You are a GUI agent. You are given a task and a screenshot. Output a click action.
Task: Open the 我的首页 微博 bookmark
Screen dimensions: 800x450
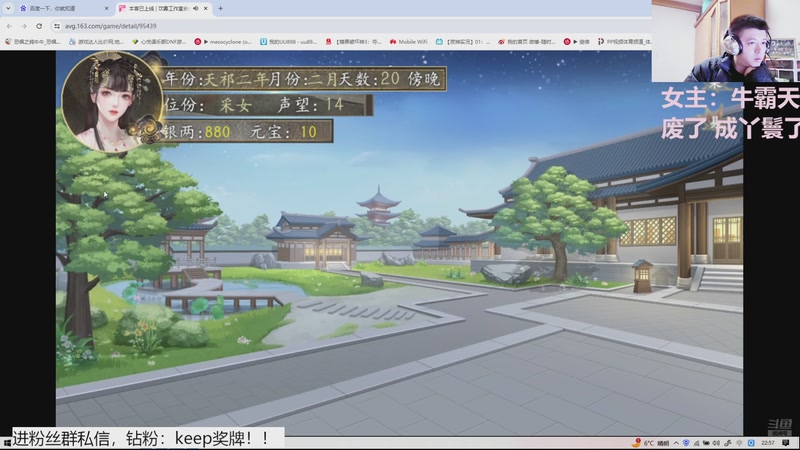click(x=527, y=42)
